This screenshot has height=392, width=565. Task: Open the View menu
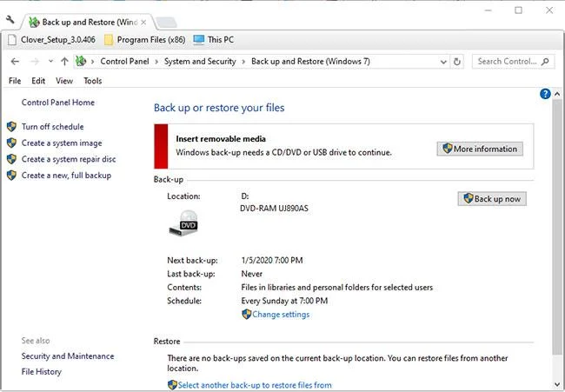pyautogui.click(x=64, y=81)
